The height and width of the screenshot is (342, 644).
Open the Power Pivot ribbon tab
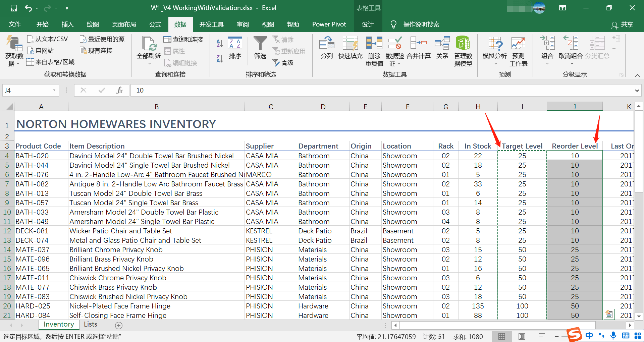coord(329,24)
